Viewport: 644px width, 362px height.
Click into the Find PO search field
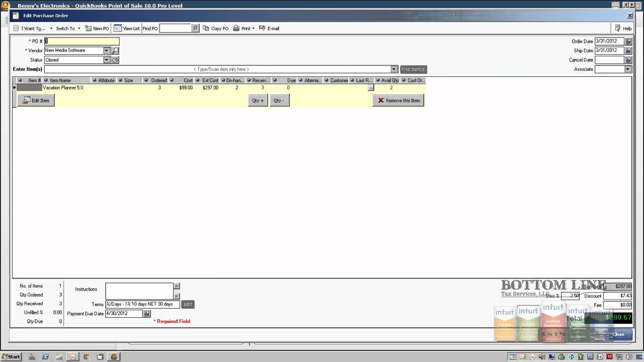[176, 28]
